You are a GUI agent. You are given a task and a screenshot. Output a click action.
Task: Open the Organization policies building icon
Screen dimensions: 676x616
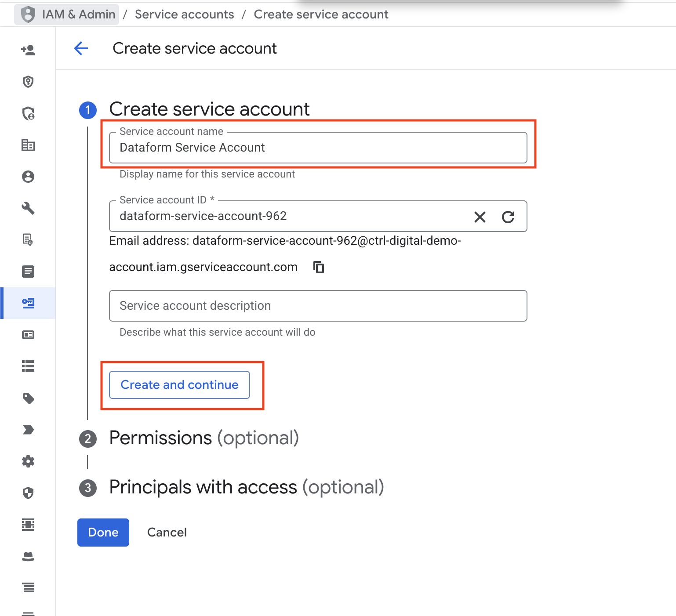pyautogui.click(x=28, y=145)
